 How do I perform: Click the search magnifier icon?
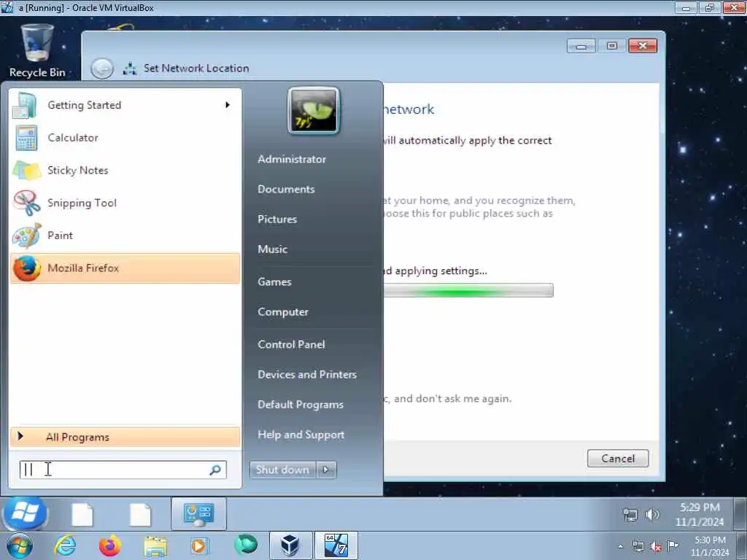(x=215, y=470)
